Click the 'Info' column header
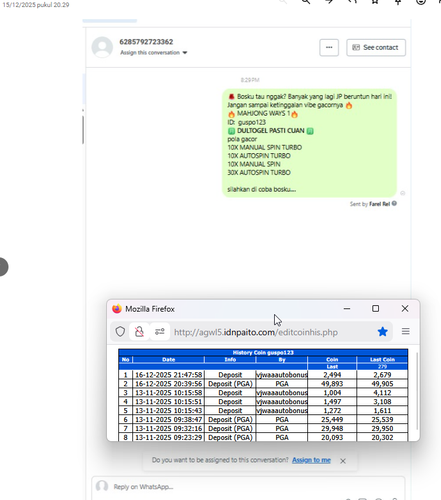The width and height of the screenshot is (441, 500). (x=230, y=359)
